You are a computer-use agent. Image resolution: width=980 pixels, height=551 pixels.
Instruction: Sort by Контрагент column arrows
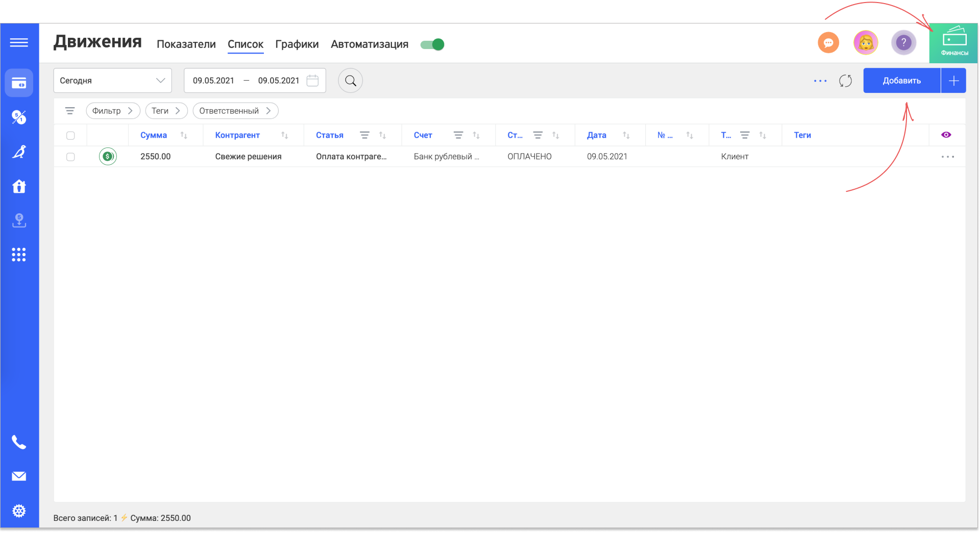pos(285,135)
